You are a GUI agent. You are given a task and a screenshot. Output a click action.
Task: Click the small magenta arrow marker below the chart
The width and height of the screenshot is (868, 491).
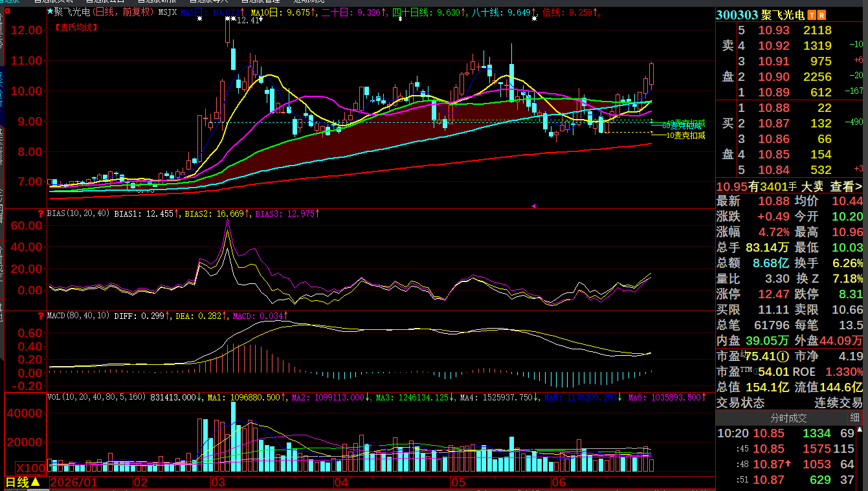pos(533,206)
